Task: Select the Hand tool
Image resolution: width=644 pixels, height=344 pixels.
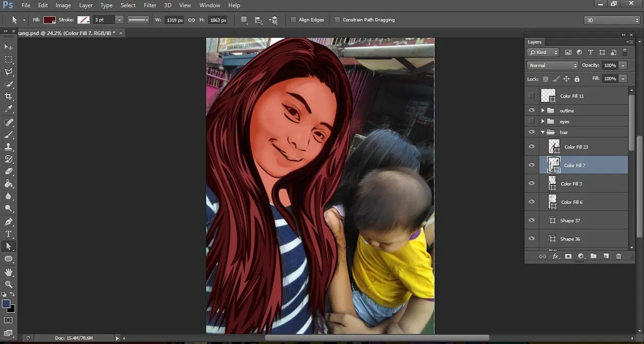Action: (9, 272)
